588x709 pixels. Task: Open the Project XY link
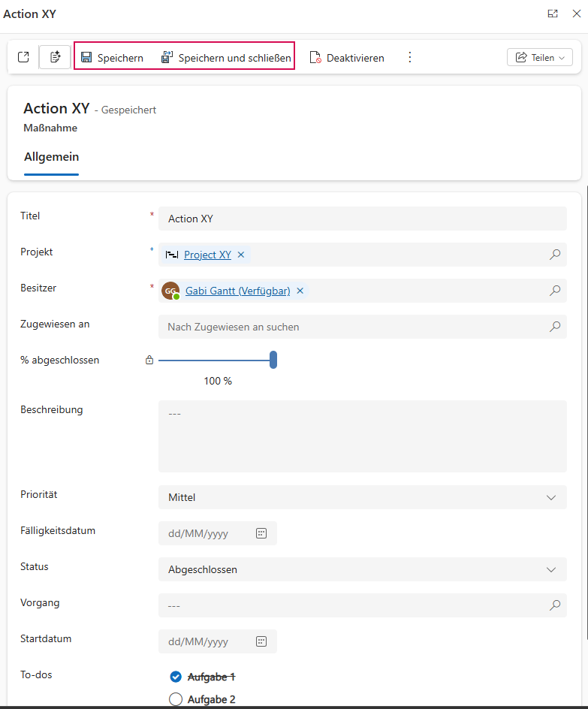(x=207, y=255)
